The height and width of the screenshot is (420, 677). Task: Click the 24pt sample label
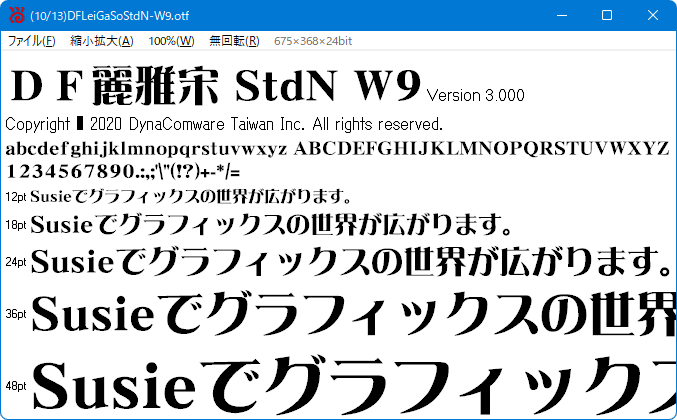coord(16,262)
